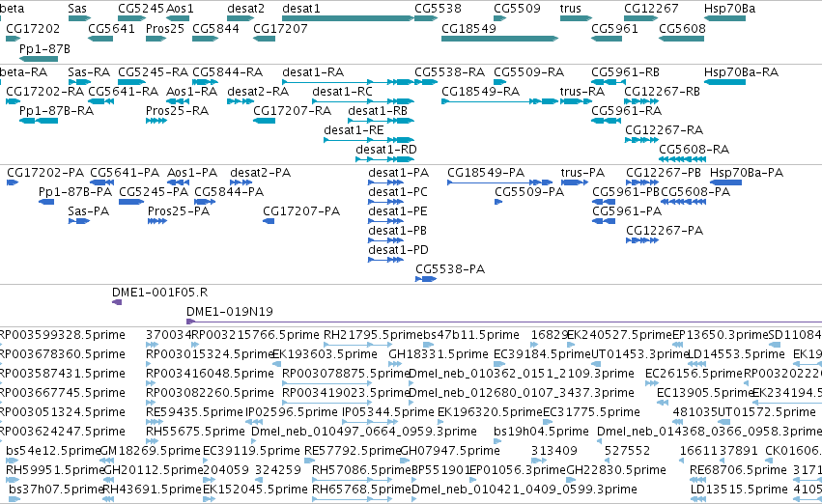Select the Pros25-RA transcript
The image size is (822, 504).
tap(156, 121)
